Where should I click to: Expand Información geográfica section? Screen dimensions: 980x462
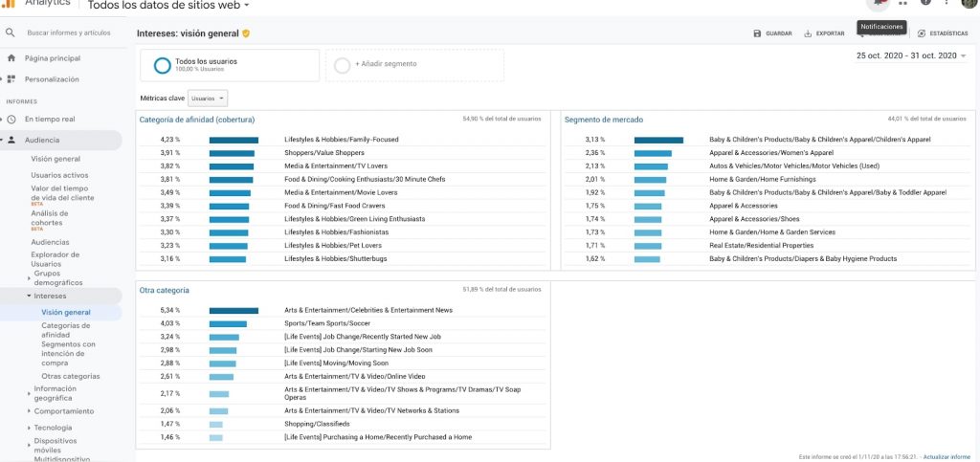pyautogui.click(x=29, y=393)
